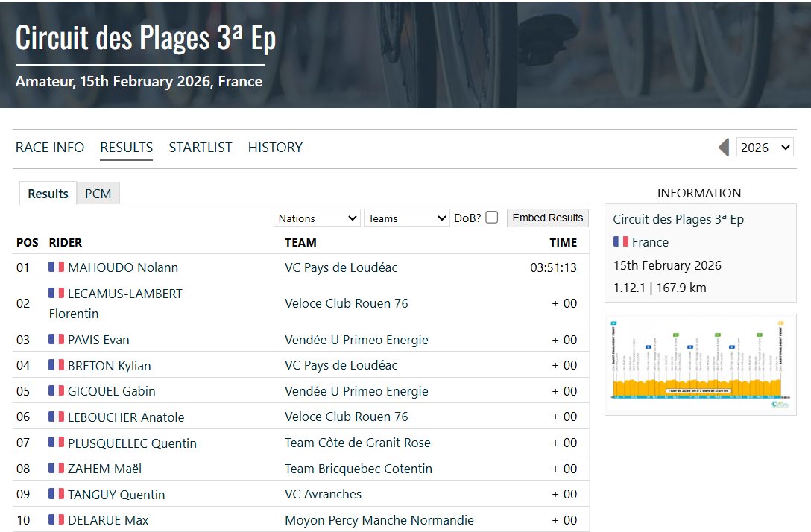
Task: Click the TIME column header
Action: click(x=564, y=242)
